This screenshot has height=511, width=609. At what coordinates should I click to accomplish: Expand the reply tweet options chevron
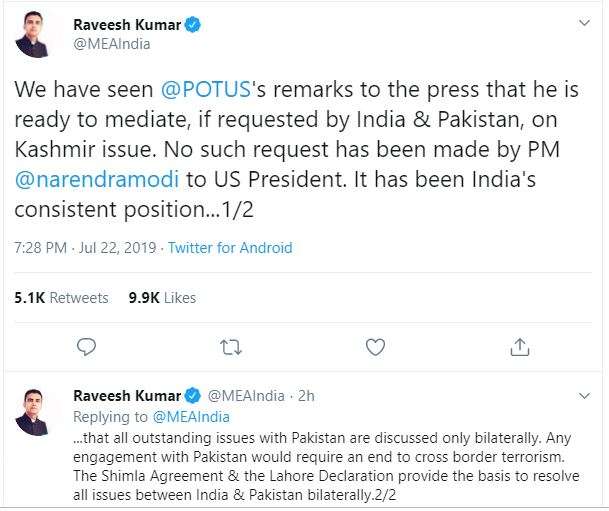[584, 396]
